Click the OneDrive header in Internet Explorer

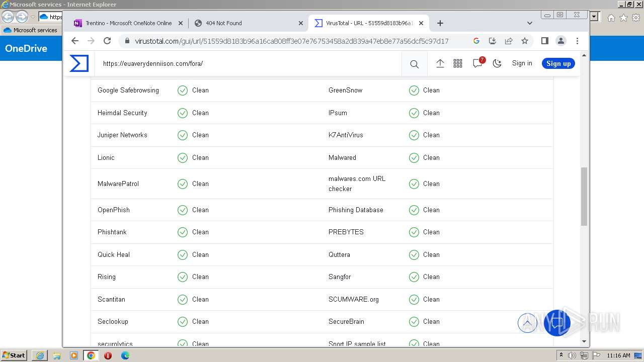point(26,48)
